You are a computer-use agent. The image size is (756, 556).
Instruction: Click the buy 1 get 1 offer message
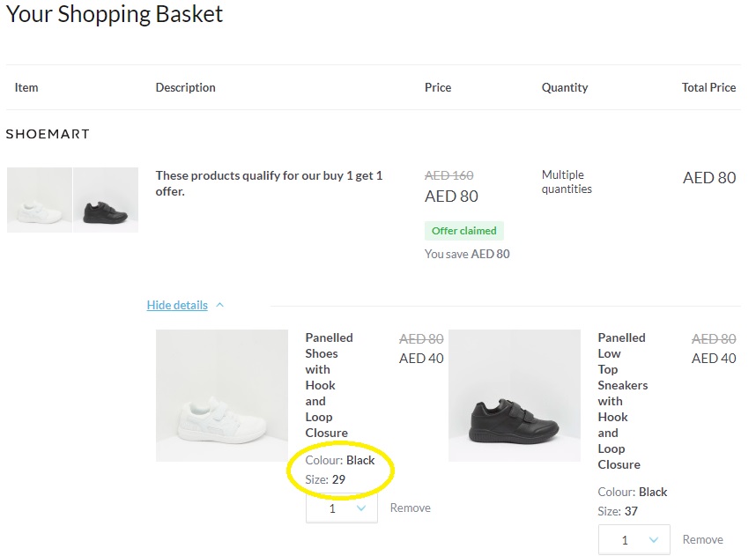tap(269, 183)
